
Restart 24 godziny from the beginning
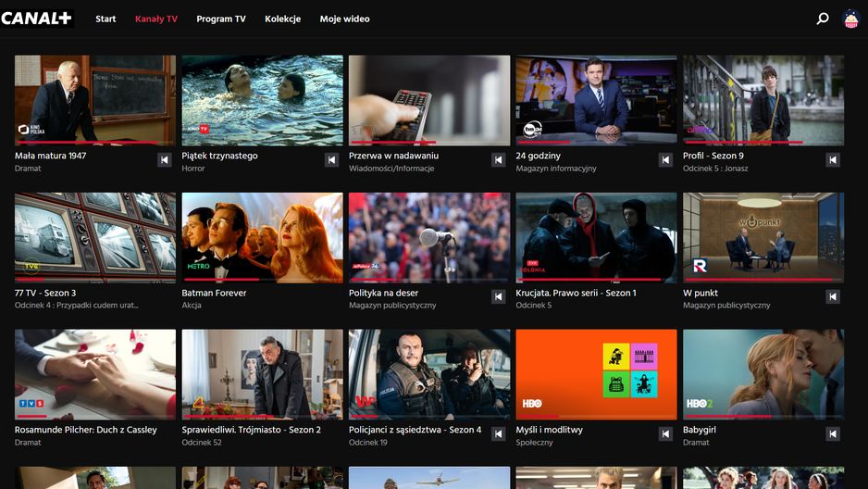coord(665,160)
